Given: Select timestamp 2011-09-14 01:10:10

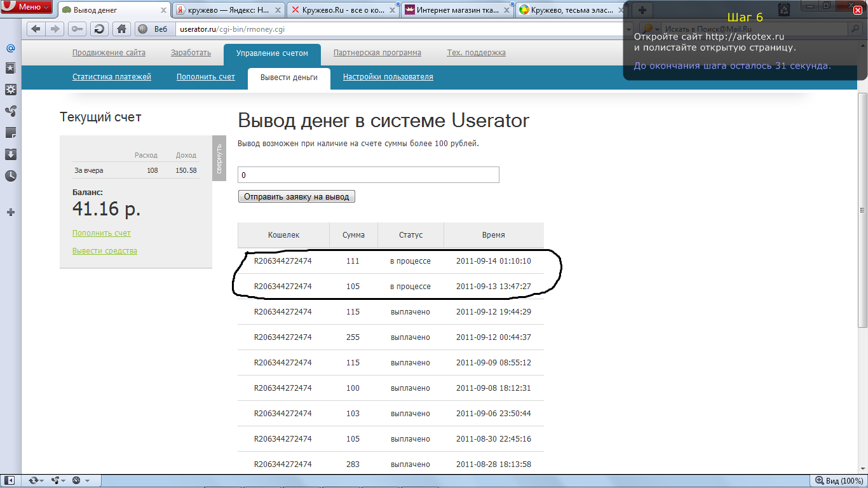Looking at the screenshot, I should click(x=494, y=261).
